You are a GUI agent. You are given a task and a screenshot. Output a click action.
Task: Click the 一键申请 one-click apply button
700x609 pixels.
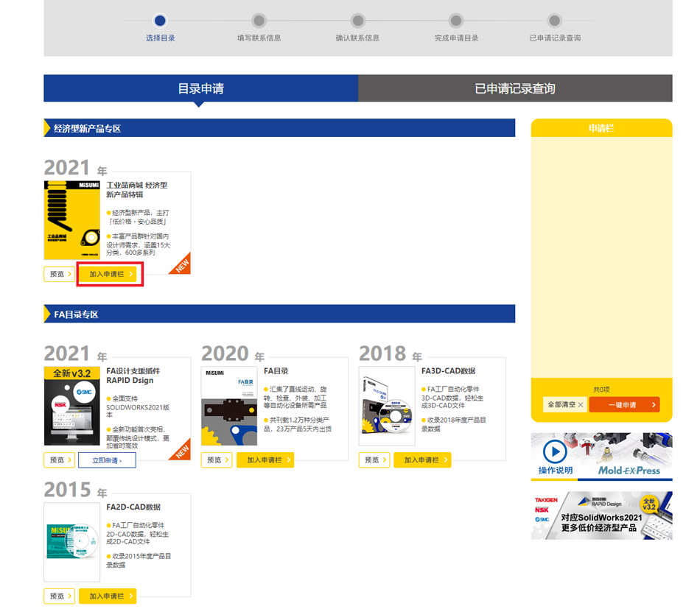pyautogui.click(x=623, y=405)
